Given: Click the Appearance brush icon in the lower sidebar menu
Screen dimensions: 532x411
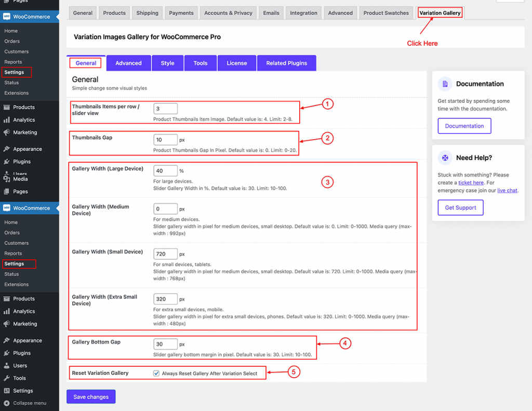Looking at the screenshot, I should click(6, 340).
